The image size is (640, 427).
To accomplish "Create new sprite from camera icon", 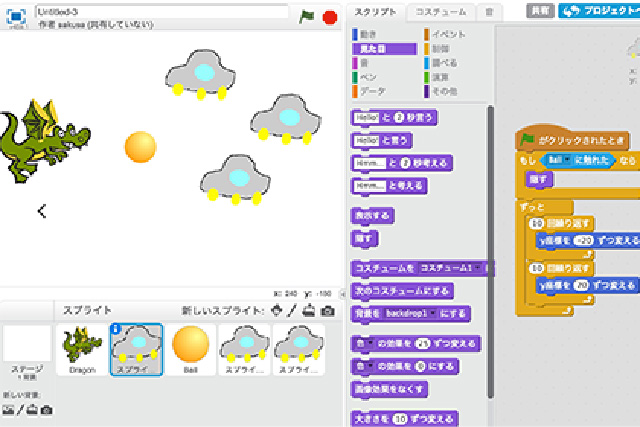I will point(327,311).
